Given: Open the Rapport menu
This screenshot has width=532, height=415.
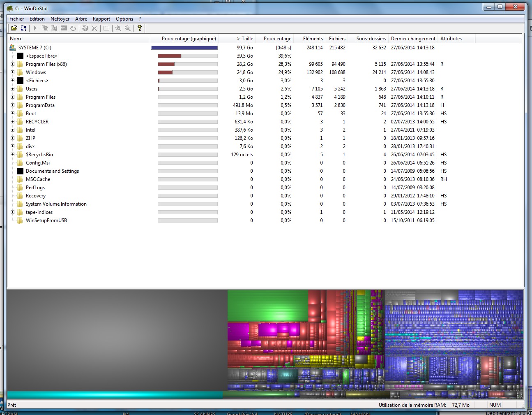Looking at the screenshot, I should pyautogui.click(x=101, y=19).
